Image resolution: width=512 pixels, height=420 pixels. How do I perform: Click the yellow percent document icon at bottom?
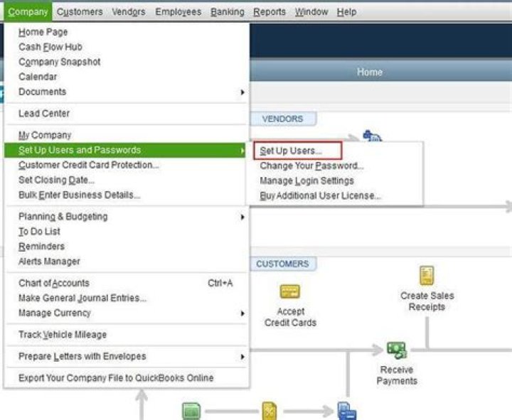click(x=270, y=411)
